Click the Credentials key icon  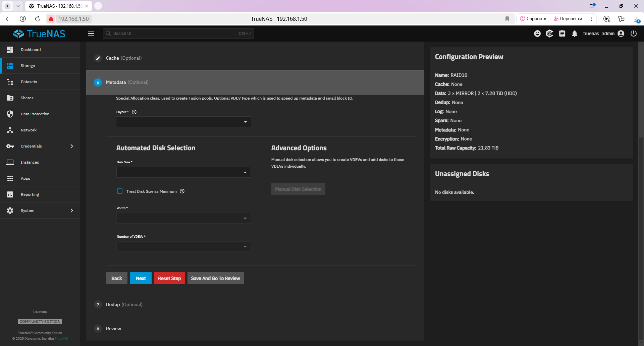pos(10,146)
